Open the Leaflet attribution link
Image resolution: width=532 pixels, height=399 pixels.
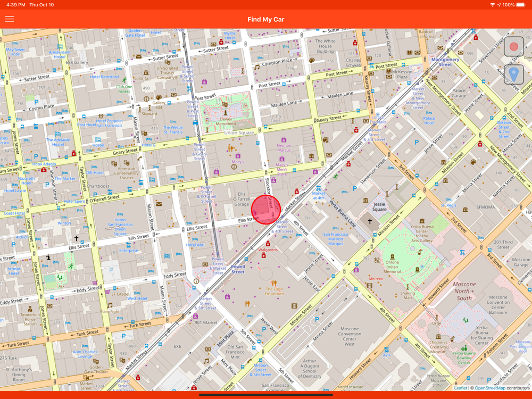coord(460,388)
